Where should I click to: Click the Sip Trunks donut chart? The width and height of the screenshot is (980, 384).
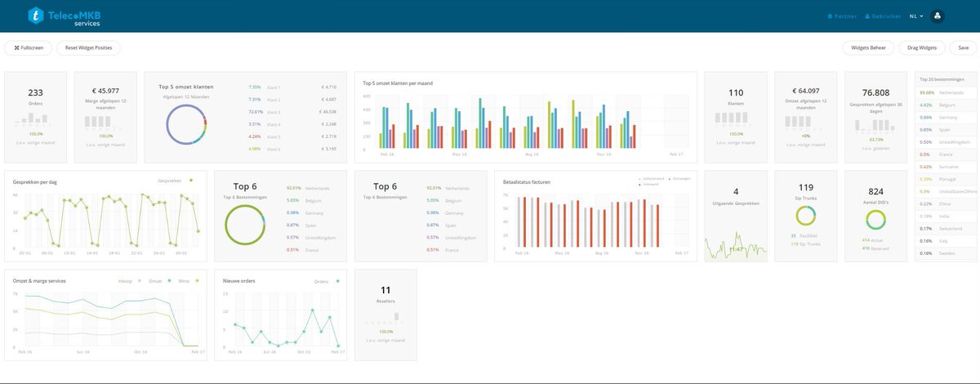[805, 217]
